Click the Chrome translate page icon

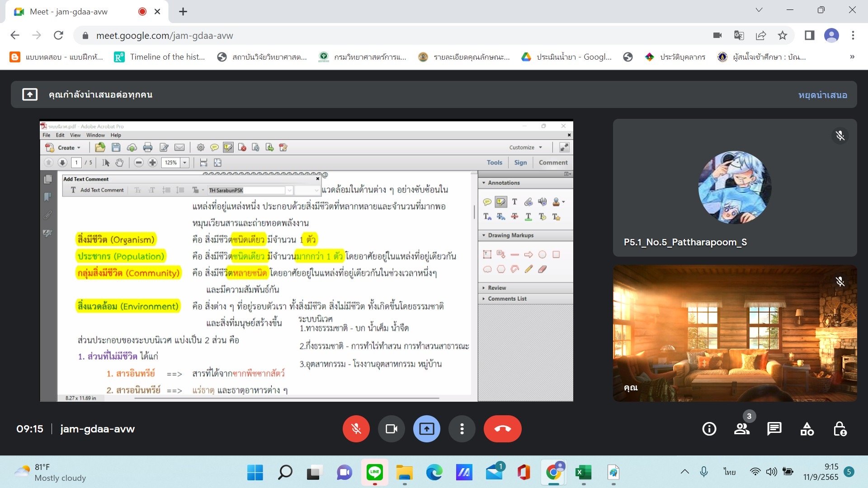click(739, 35)
